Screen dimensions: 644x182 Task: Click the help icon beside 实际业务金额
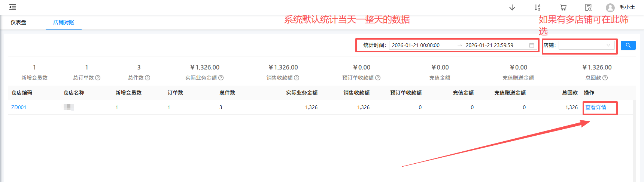(221, 78)
